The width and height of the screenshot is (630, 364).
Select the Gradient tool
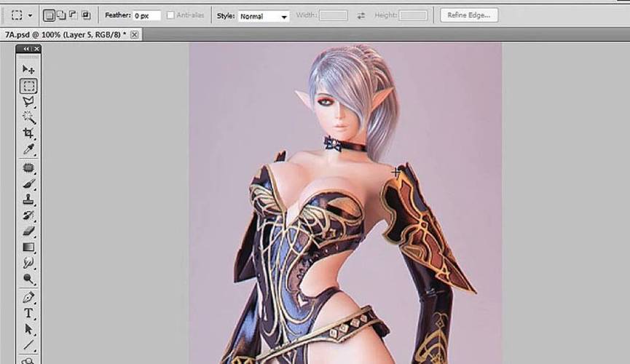pos(28,247)
